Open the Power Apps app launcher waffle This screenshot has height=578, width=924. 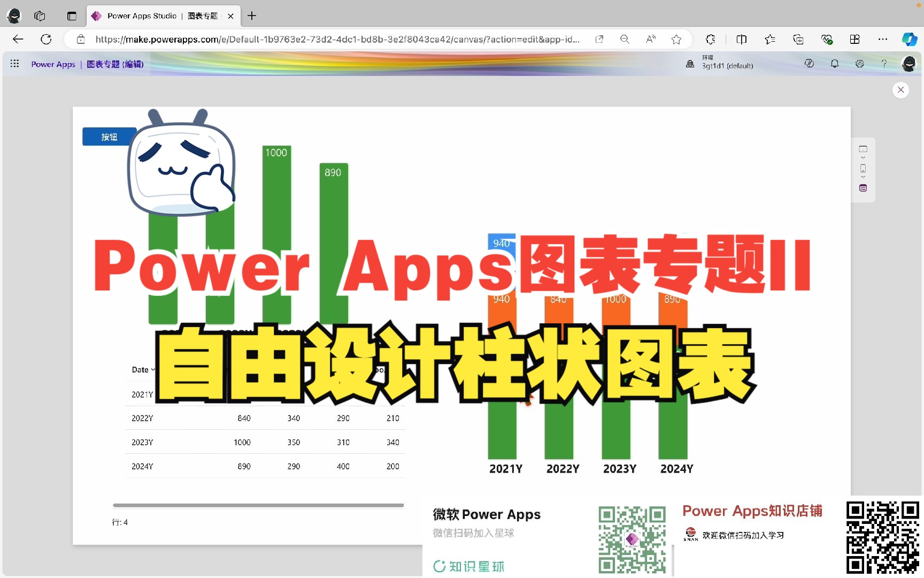point(15,64)
